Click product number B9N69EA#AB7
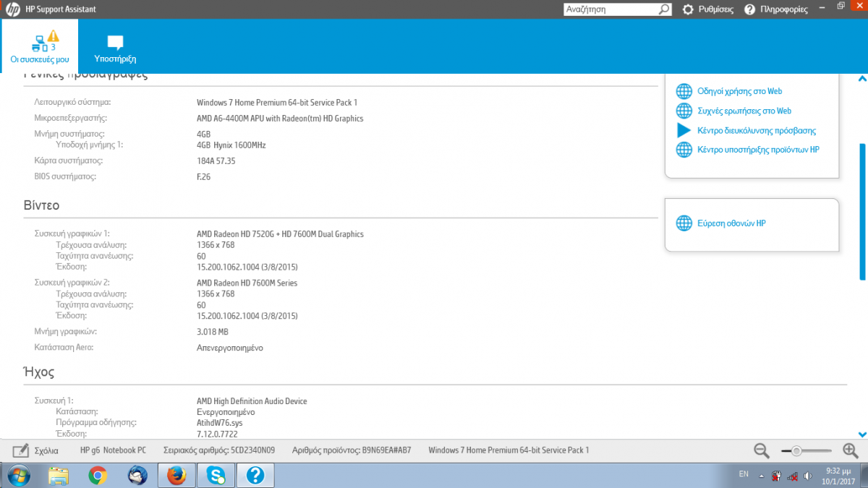The height and width of the screenshot is (488, 868). pos(386,450)
